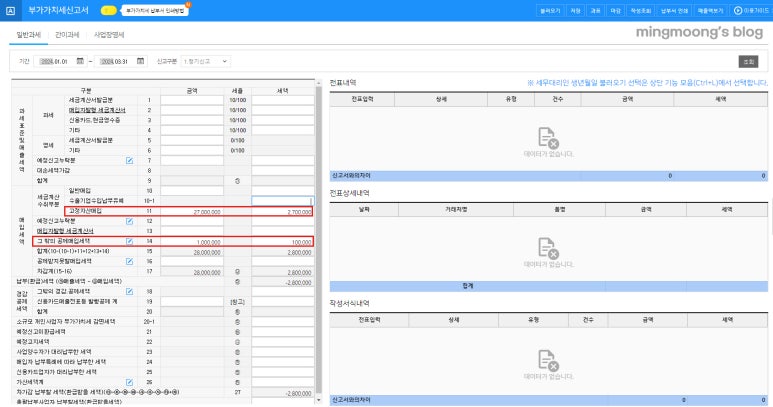Open the 부가가치세 납부서 인쇄방법 tooltip link
The height and width of the screenshot is (407, 773).
[x=155, y=10]
